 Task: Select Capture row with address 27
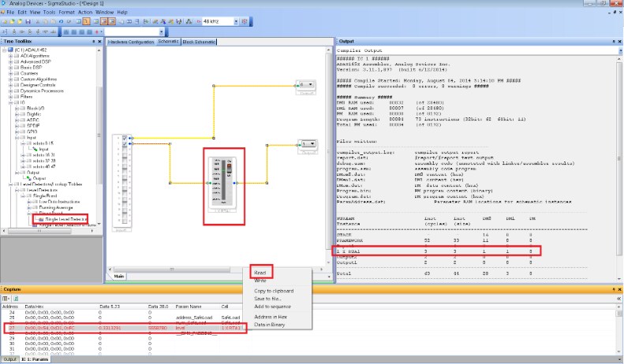point(125,328)
